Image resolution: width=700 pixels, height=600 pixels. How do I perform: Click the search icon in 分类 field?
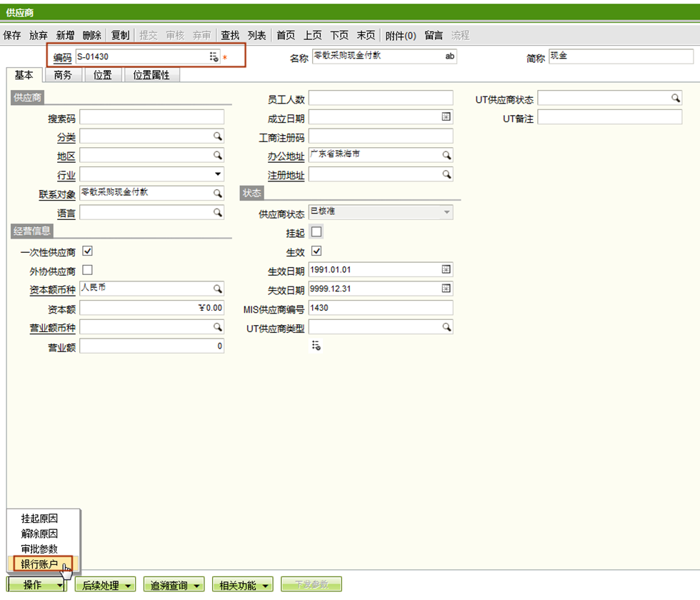[x=218, y=136]
